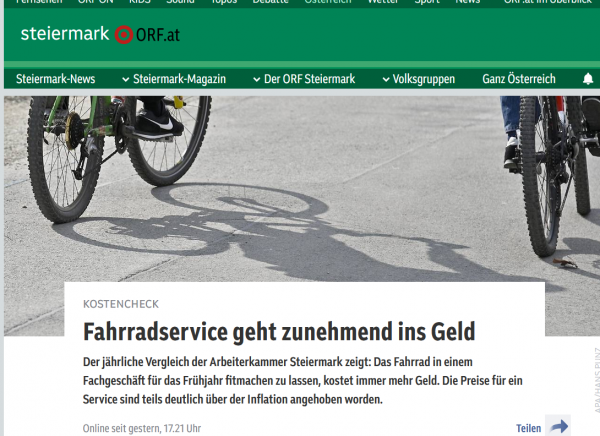Click APA/Hans Punz photo credit

(x=597, y=380)
